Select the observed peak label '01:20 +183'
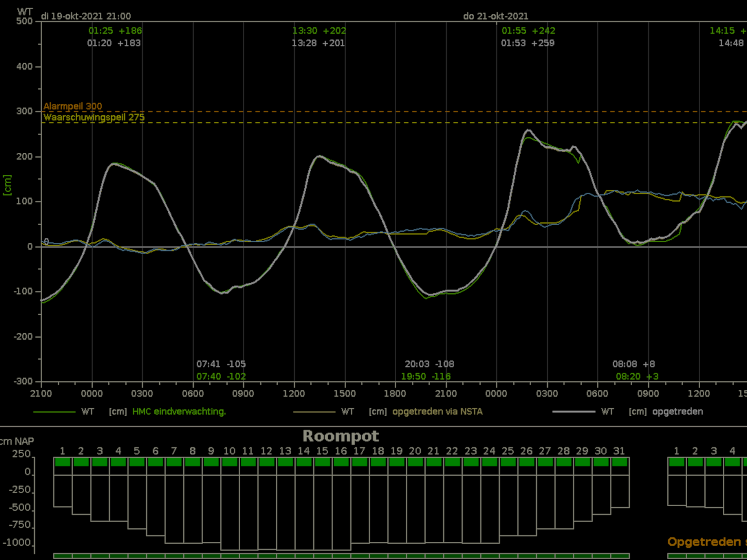The image size is (747, 560). (114, 43)
